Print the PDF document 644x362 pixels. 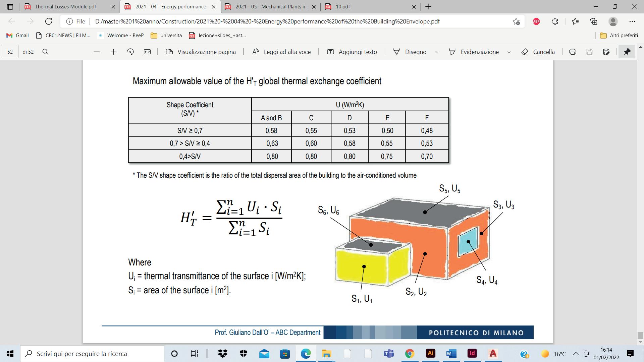pos(573,52)
